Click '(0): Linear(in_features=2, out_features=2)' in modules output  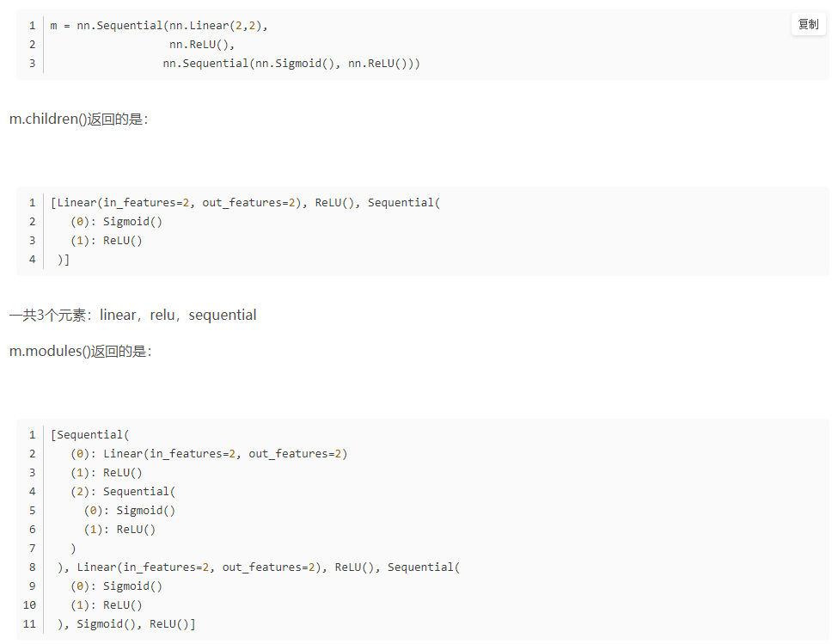209,454
